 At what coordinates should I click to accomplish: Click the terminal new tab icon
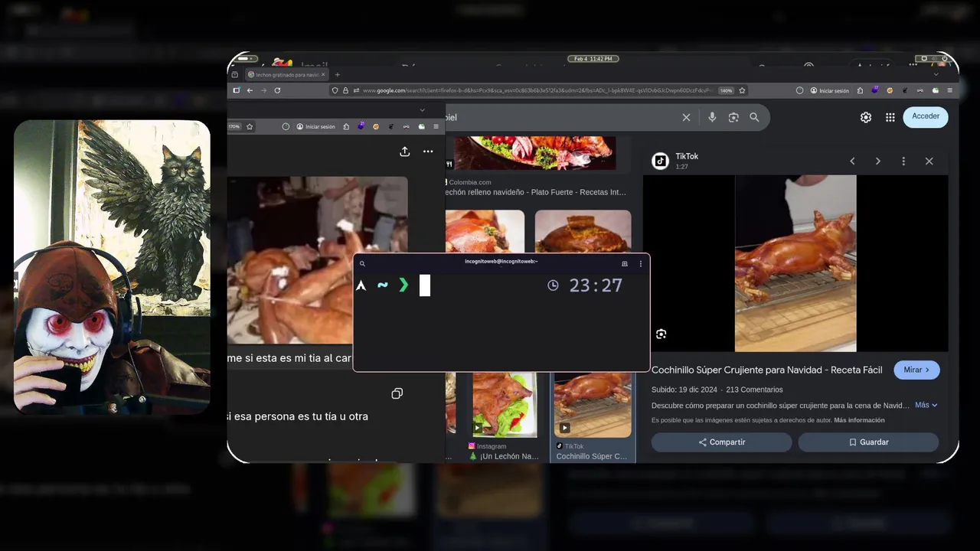[x=625, y=263]
